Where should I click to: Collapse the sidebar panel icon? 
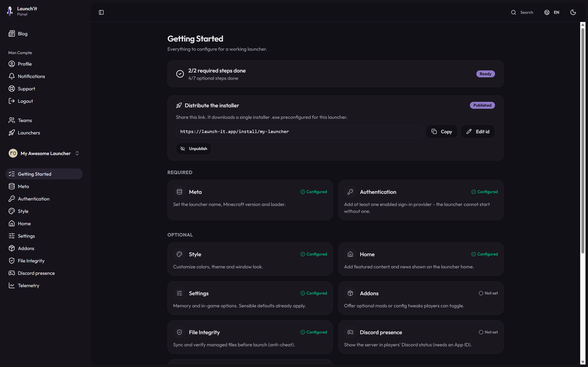[101, 12]
